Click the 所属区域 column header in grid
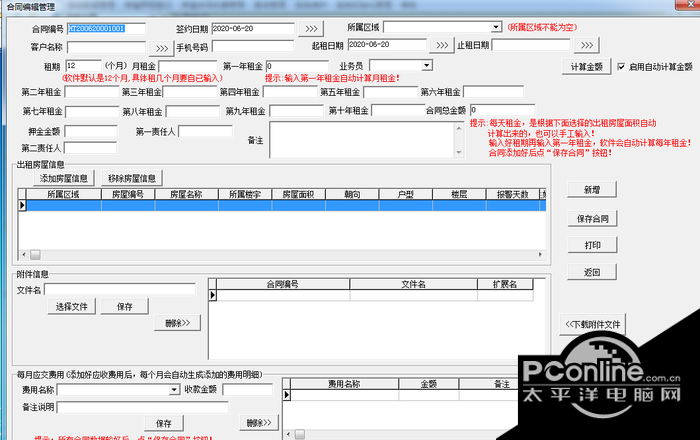The width and height of the screenshot is (700, 440). point(63,194)
